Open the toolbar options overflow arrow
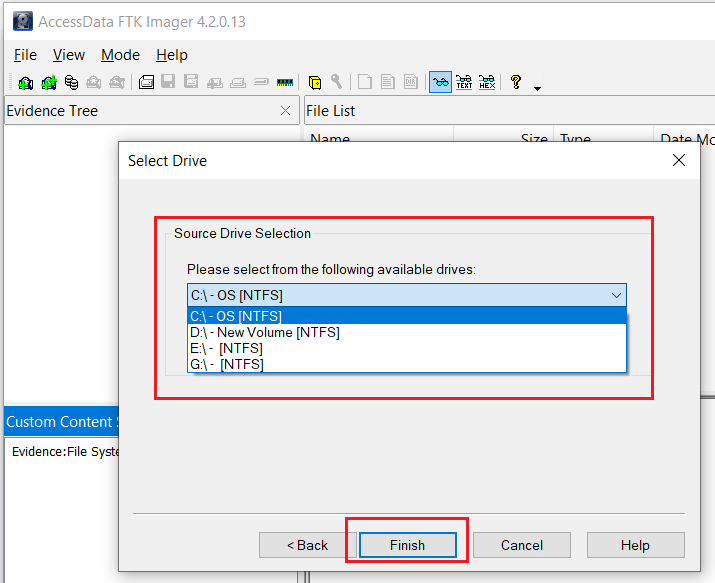The image size is (715, 583). click(538, 88)
